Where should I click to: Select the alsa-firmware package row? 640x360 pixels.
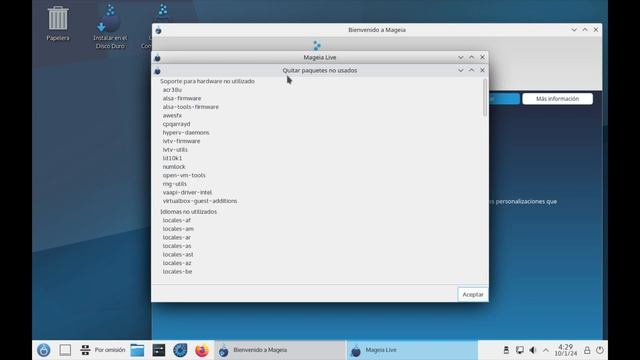pos(182,98)
